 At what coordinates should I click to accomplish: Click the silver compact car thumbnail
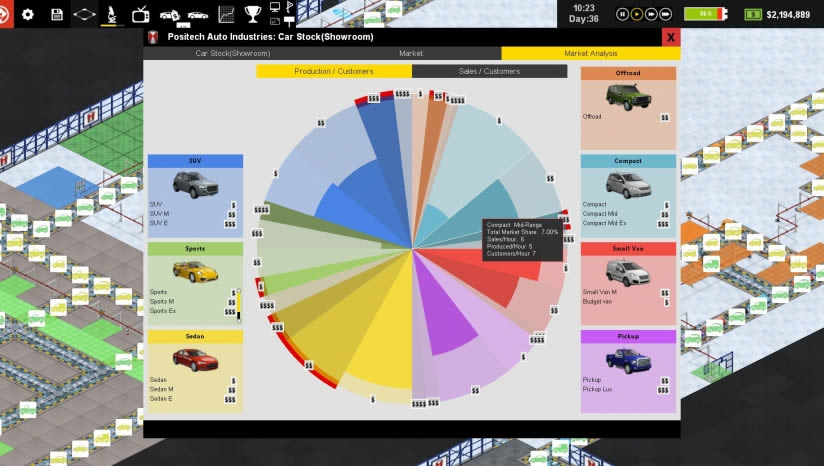pyautogui.click(x=628, y=185)
